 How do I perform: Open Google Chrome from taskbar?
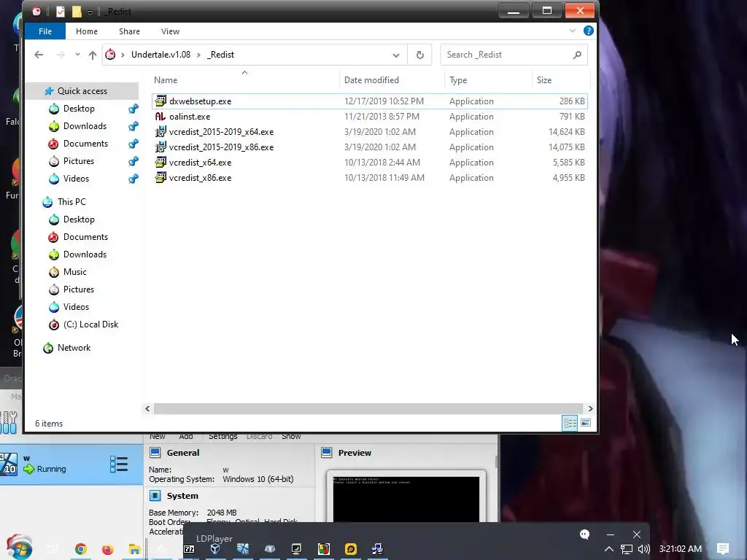(x=80, y=549)
